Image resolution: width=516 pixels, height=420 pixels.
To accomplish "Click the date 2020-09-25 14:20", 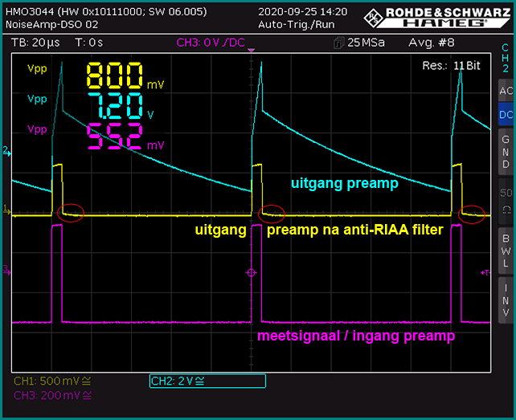I will coord(302,12).
